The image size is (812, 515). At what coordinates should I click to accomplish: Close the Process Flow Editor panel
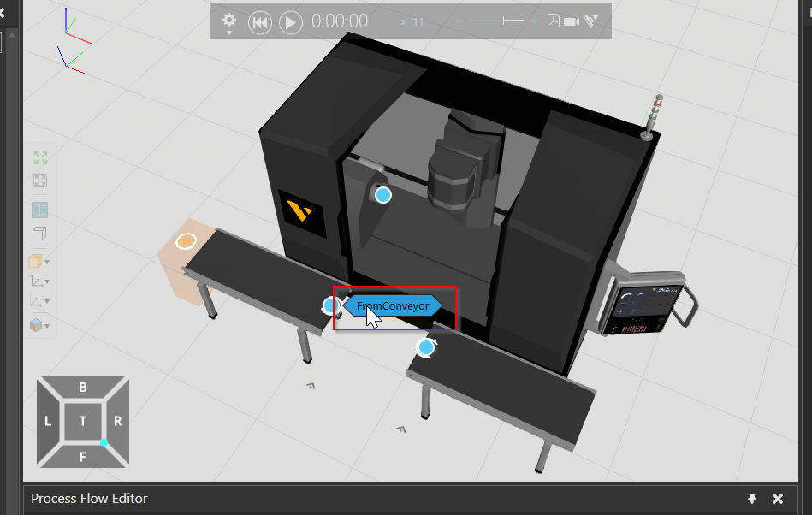[x=778, y=499]
